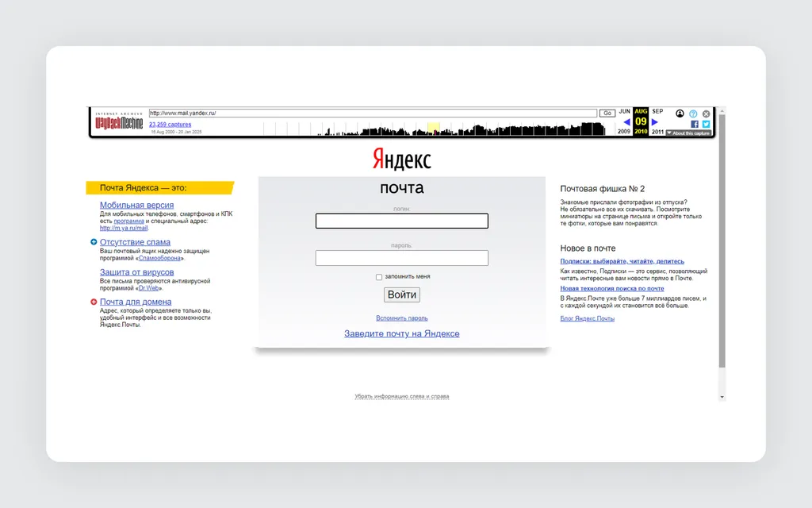812x508 pixels.
Task: Go to previous capture with left arrow
Action: 626,121
